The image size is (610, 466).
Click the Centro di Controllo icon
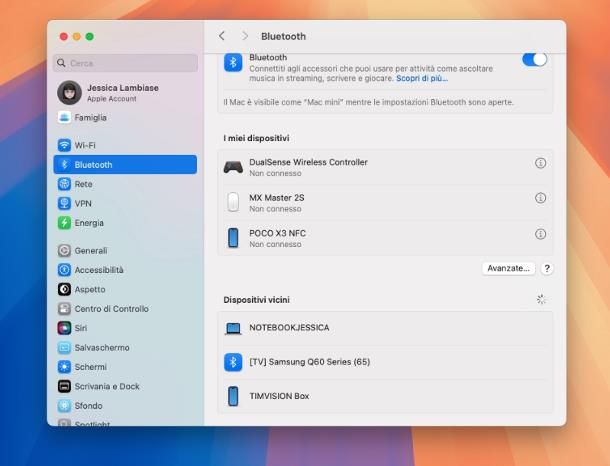(x=64, y=309)
